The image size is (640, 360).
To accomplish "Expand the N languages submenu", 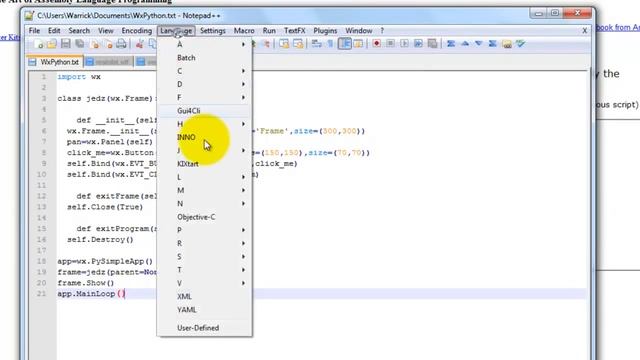I will coord(204,203).
